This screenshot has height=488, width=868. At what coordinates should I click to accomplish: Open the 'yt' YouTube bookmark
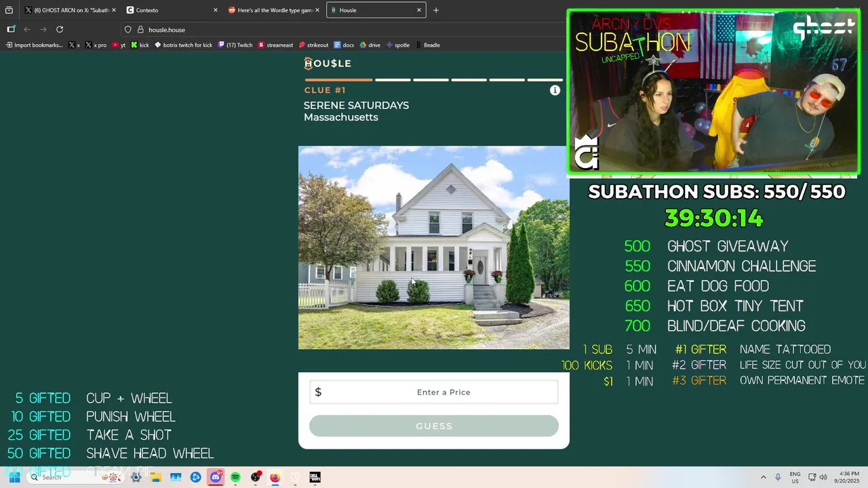click(x=119, y=45)
